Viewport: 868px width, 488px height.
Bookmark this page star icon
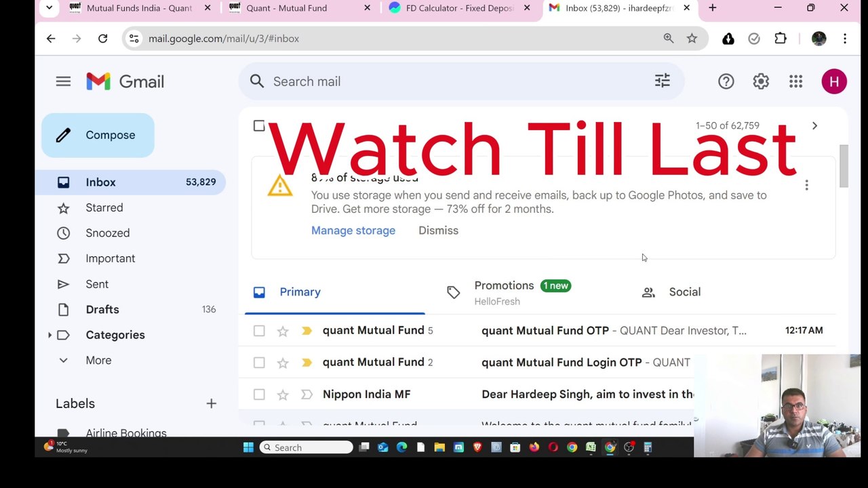[x=692, y=39]
